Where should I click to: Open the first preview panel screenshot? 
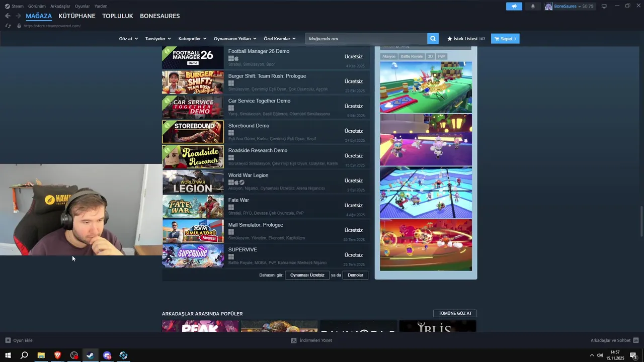pyautogui.click(x=426, y=87)
